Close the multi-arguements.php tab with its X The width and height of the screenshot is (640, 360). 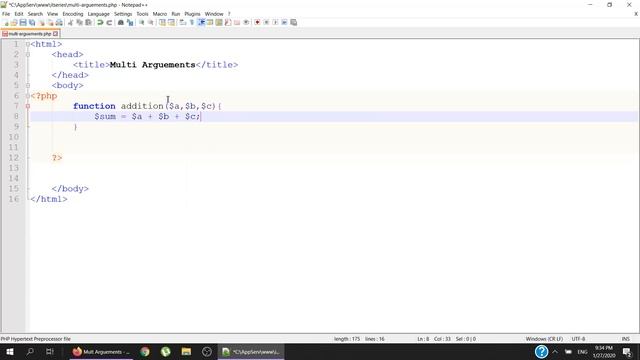pos(56,34)
